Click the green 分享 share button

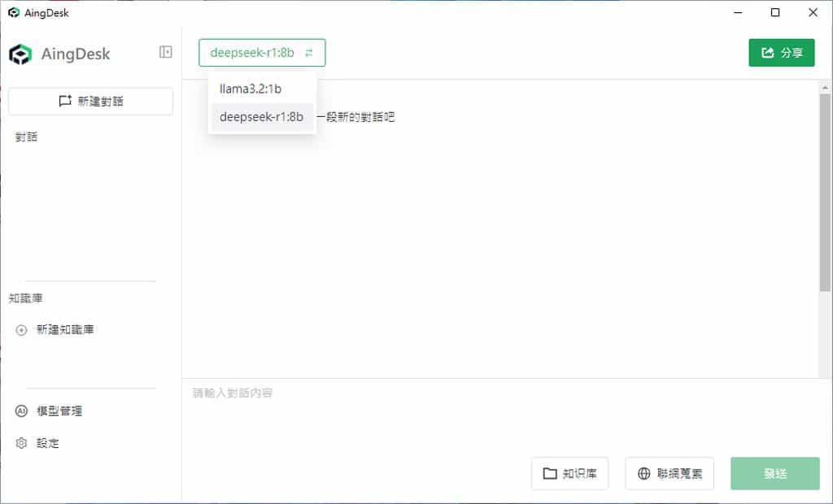pyautogui.click(x=782, y=53)
